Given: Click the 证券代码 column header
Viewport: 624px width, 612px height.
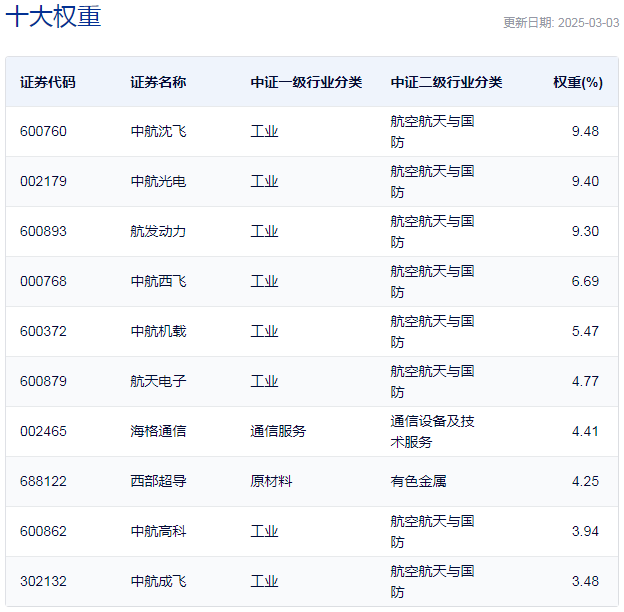Looking at the screenshot, I should click(48, 82).
